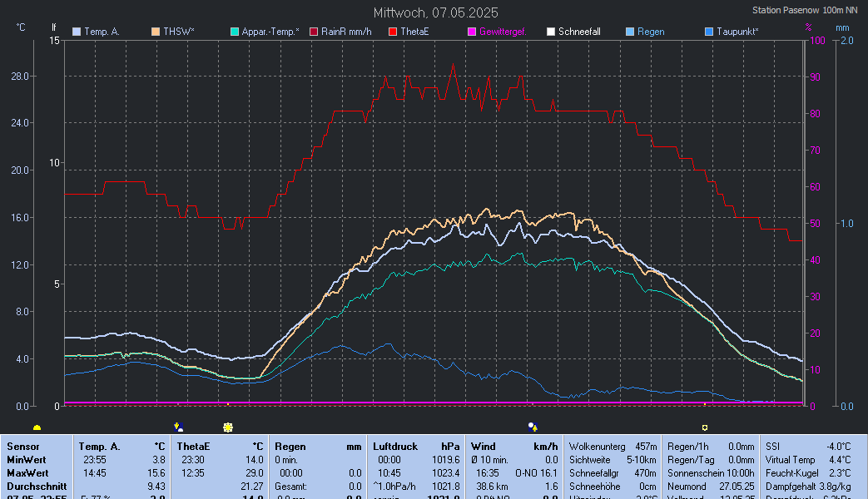This screenshot has width=868, height=499.
Task: Click the teal Appar.-Temp.* legend swatch
Action: (234, 32)
